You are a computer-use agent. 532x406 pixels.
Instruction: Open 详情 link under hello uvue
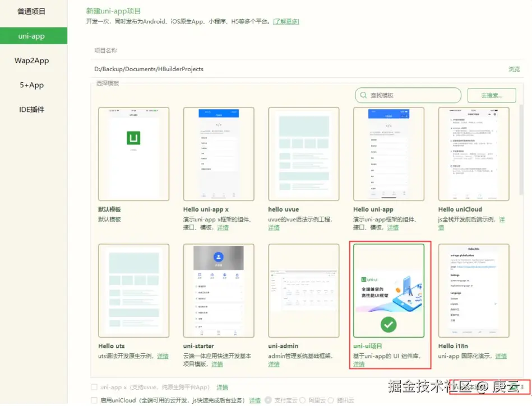(274, 227)
